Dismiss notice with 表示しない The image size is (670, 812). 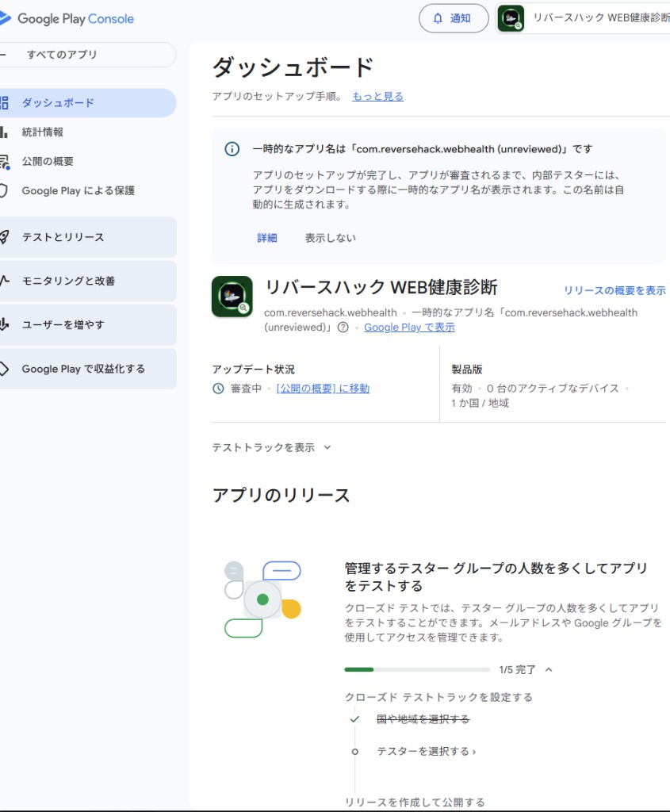tap(331, 238)
